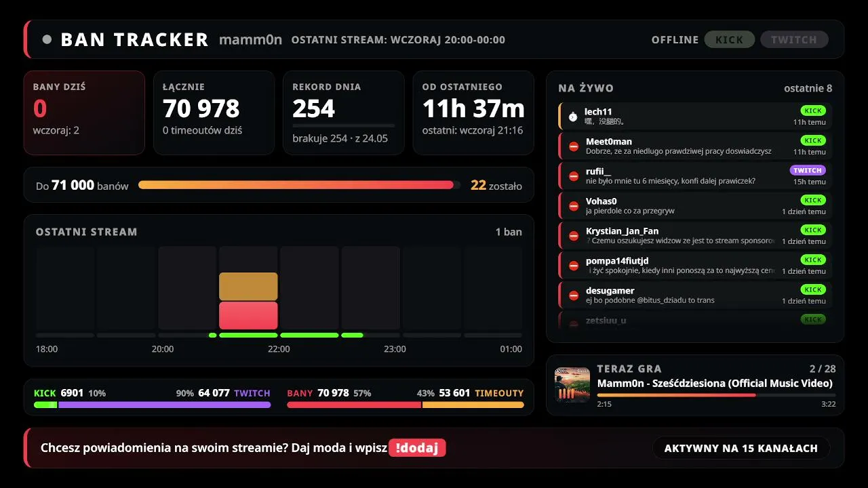The width and height of the screenshot is (868, 488).
Task: Open the BANY DZIŚ stat card
Action: coord(84,113)
